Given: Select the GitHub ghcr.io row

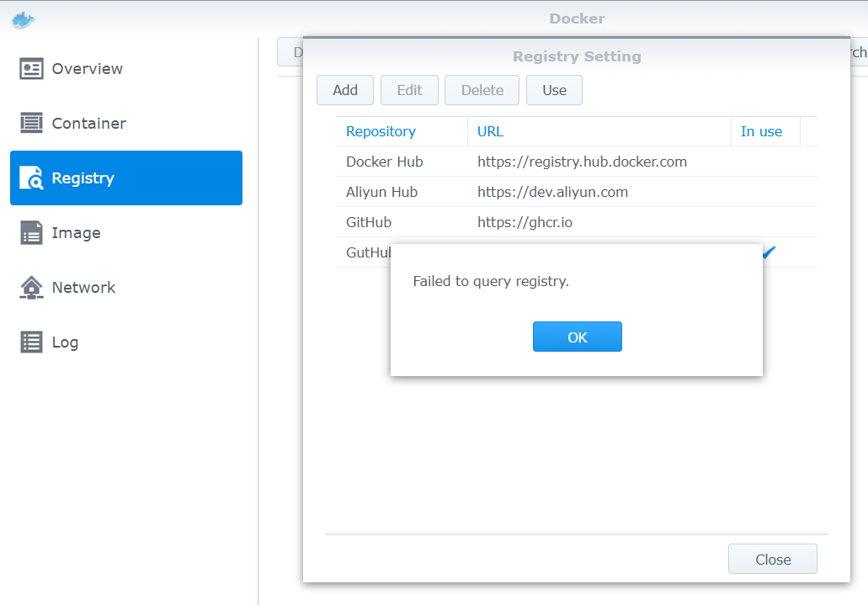Looking at the screenshot, I should pyautogui.click(x=369, y=222).
